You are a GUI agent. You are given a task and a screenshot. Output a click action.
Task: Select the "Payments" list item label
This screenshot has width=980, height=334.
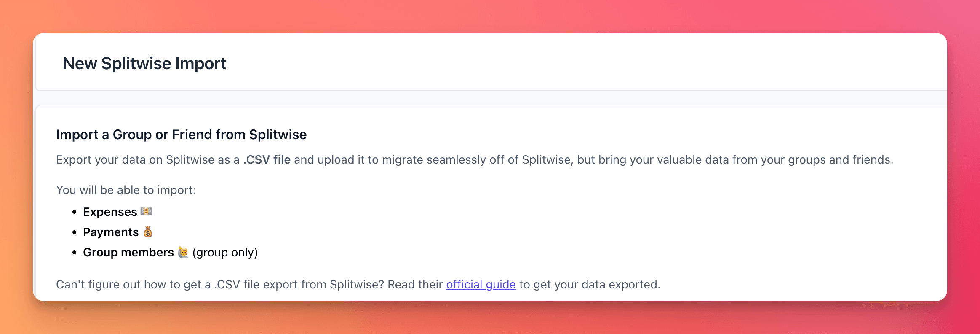[x=111, y=232]
